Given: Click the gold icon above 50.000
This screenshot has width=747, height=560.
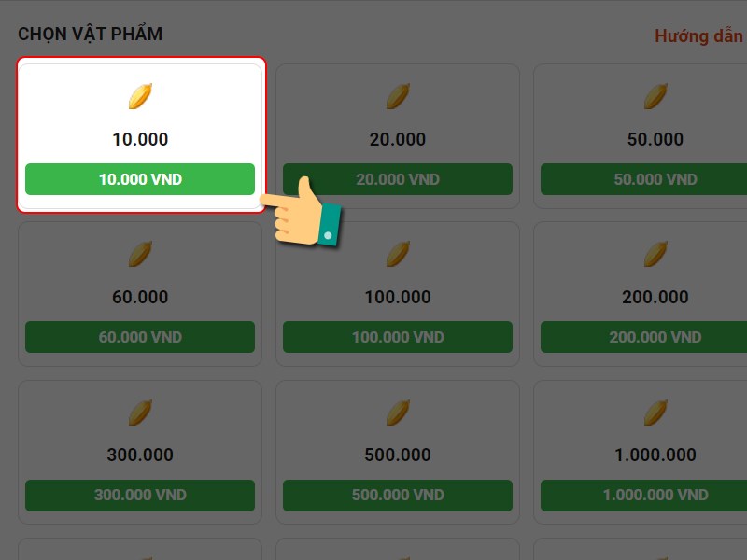Looking at the screenshot, I should (x=655, y=95).
